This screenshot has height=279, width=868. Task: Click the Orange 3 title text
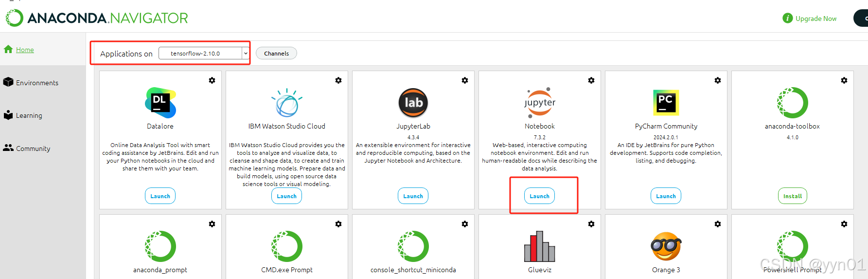coord(666,270)
